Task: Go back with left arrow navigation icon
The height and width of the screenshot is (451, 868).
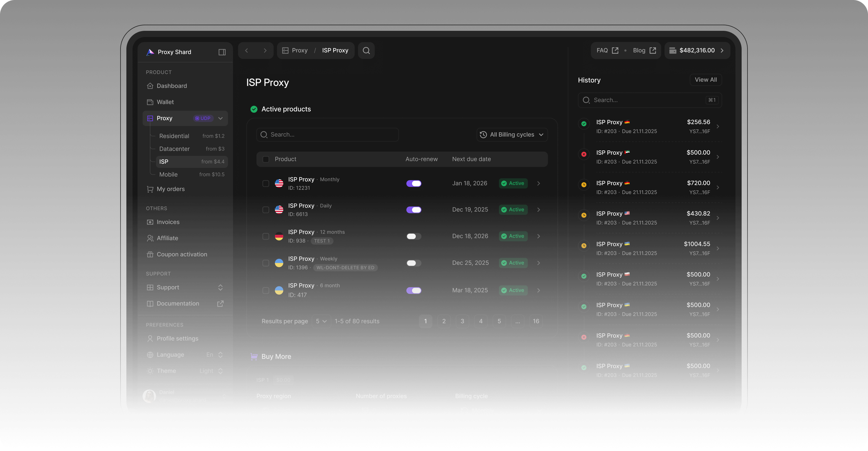Action: pos(247,51)
